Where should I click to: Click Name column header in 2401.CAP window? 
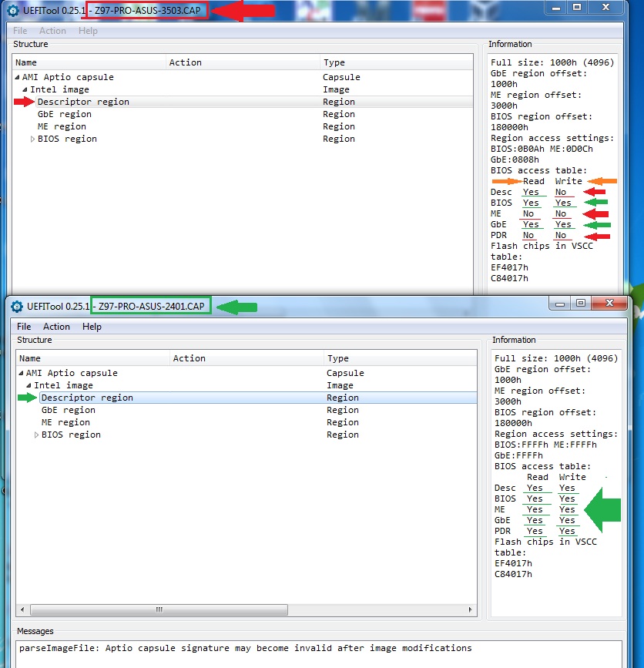click(93, 358)
